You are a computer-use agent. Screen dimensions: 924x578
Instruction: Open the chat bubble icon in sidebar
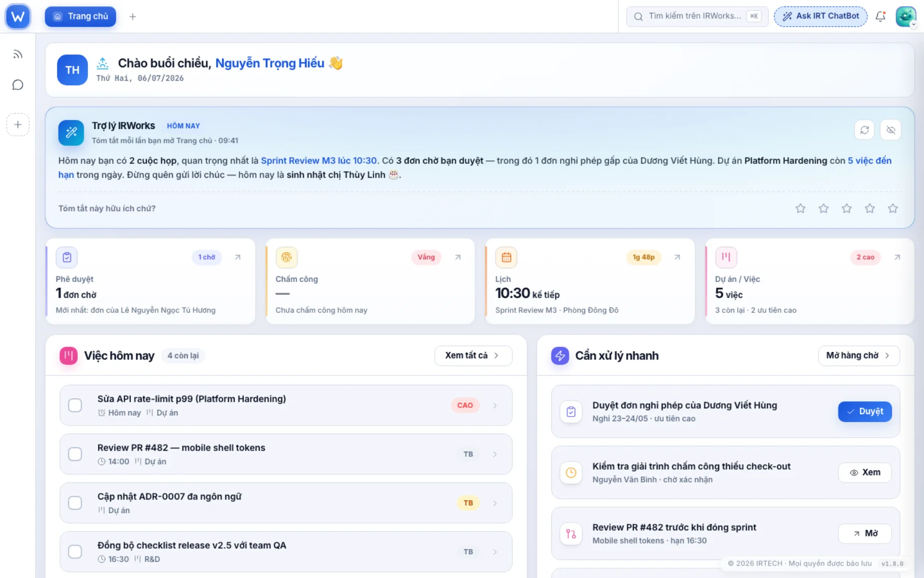pyautogui.click(x=18, y=85)
